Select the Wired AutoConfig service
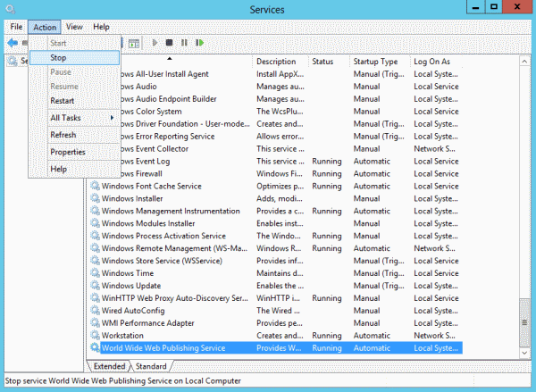 [x=133, y=311]
